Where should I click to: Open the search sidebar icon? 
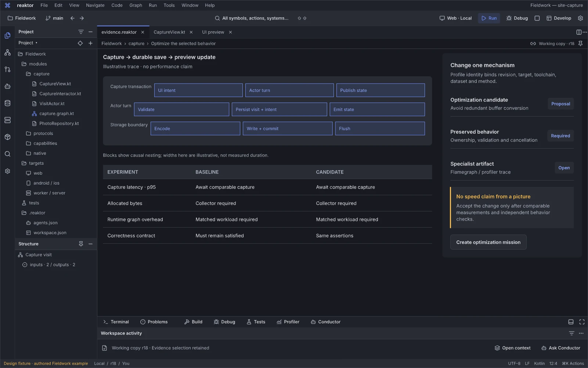(7, 154)
